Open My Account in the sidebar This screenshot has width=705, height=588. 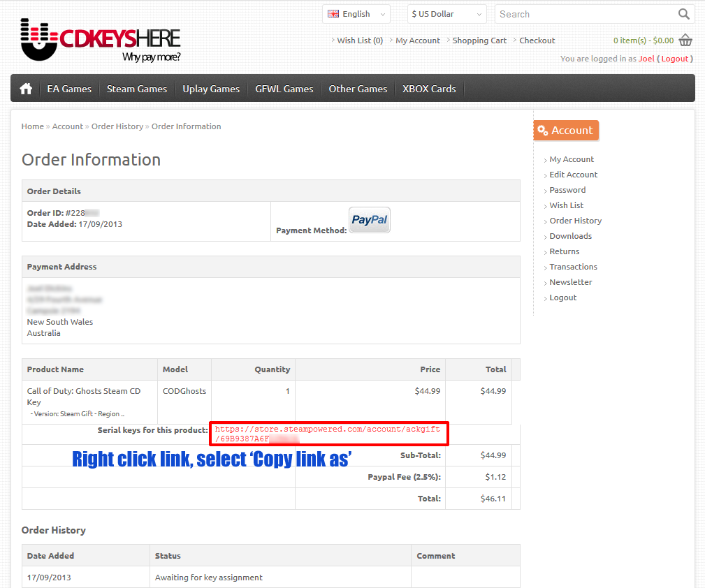click(572, 159)
